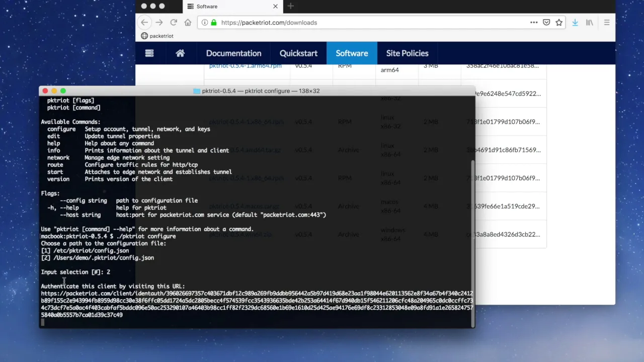644x362 pixels.
Task: Click authentication URL in terminal
Action: point(257,304)
